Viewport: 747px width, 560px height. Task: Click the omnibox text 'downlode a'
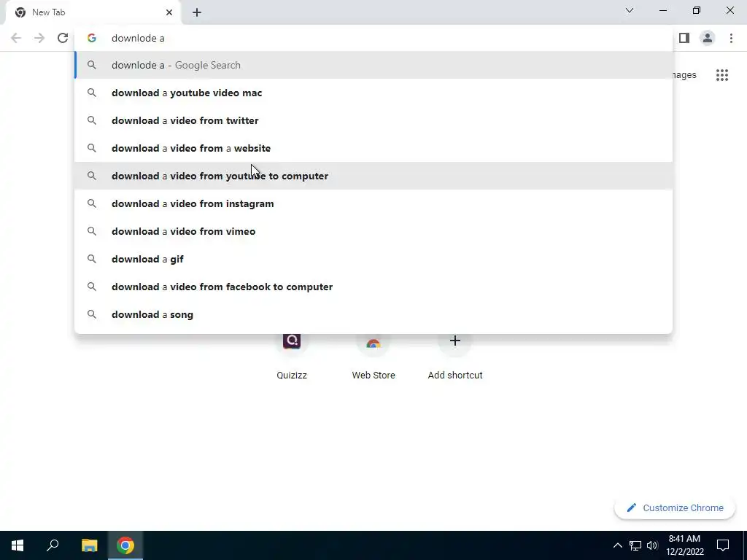tap(138, 38)
